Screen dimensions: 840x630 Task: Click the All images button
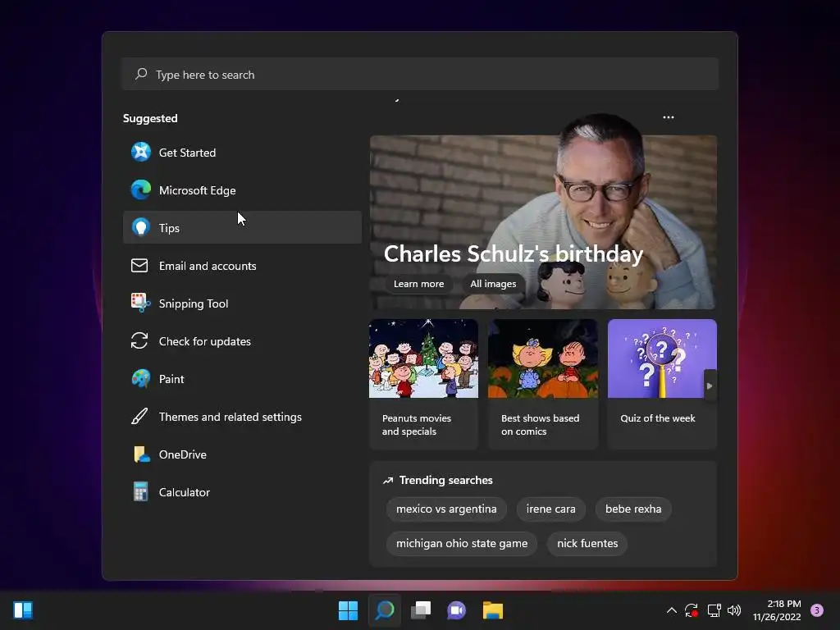[x=493, y=284]
